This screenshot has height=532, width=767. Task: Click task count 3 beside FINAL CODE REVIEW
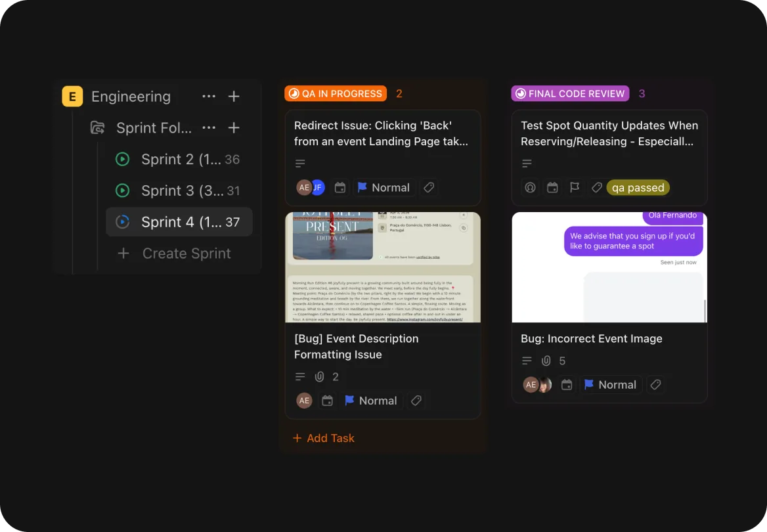pos(642,93)
